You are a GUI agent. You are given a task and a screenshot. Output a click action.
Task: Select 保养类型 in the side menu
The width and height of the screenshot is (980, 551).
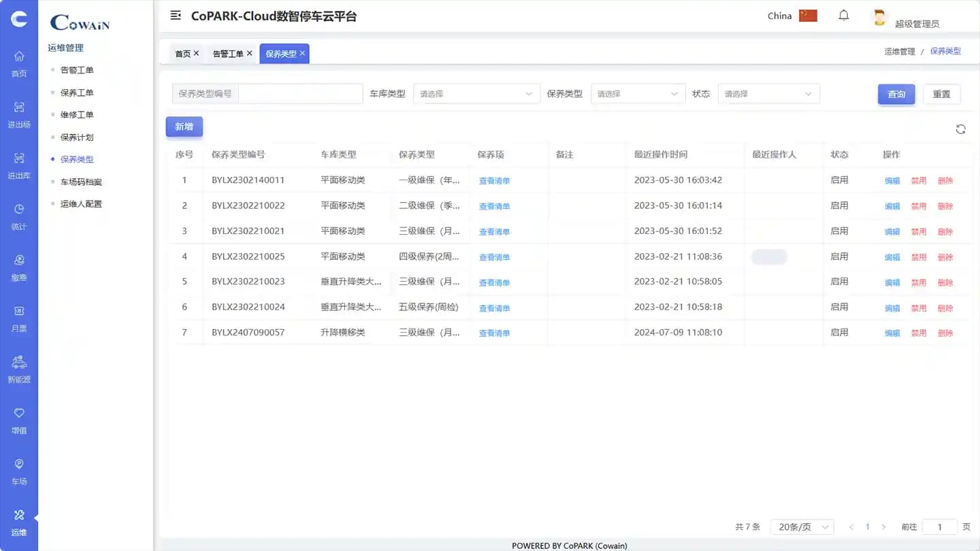[x=77, y=159]
